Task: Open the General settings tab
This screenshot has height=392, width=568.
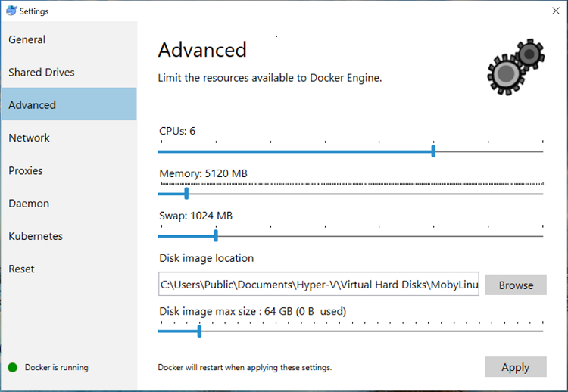Action: [x=69, y=39]
